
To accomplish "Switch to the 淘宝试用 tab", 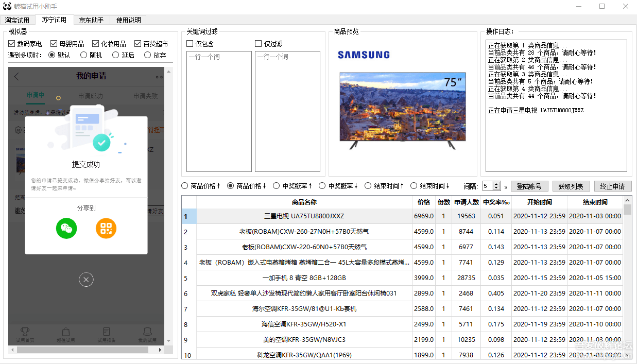I will coord(18,20).
